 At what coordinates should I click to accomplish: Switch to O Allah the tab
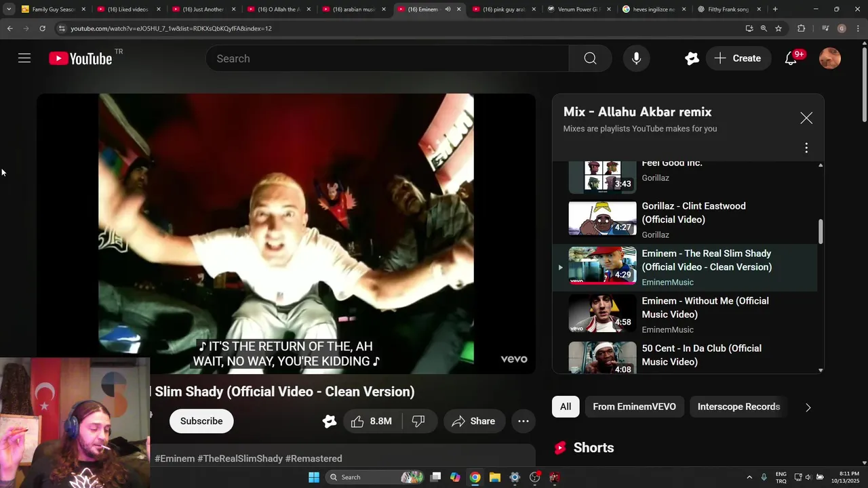coord(279,9)
